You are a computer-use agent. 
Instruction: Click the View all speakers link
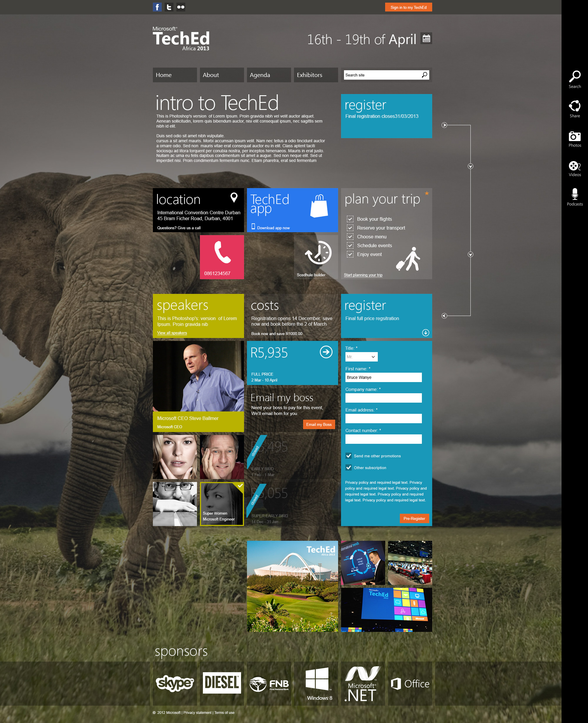click(172, 333)
